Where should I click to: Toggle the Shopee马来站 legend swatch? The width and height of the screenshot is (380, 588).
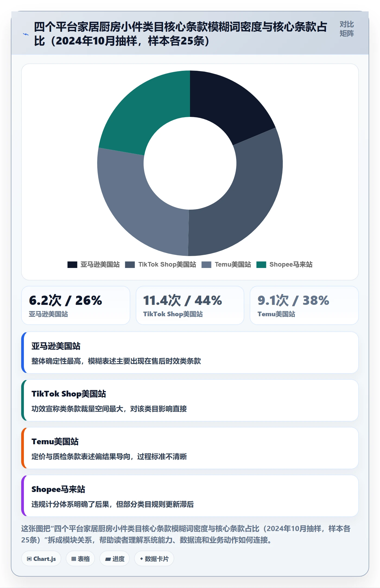coord(261,264)
